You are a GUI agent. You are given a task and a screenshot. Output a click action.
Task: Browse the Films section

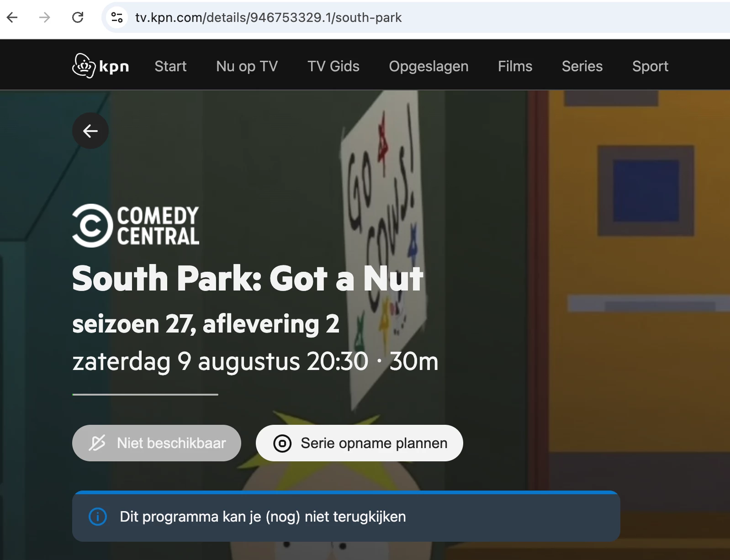coord(515,66)
